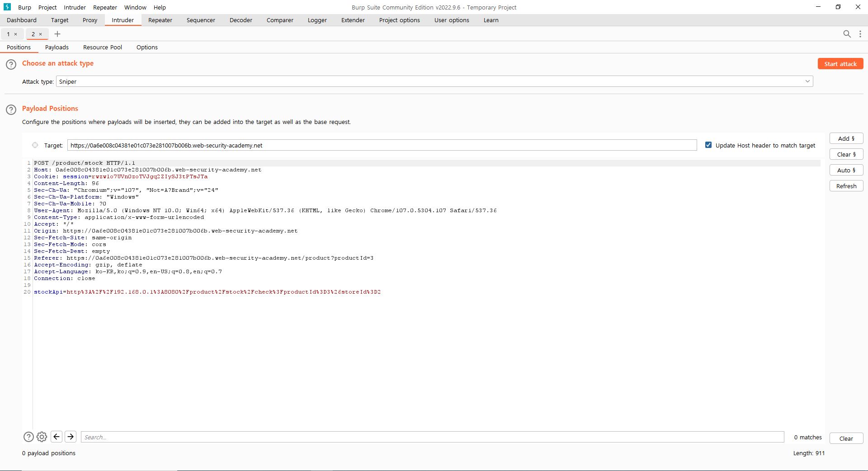Open the Window menu
868x471 pixels.
point(135,7)
